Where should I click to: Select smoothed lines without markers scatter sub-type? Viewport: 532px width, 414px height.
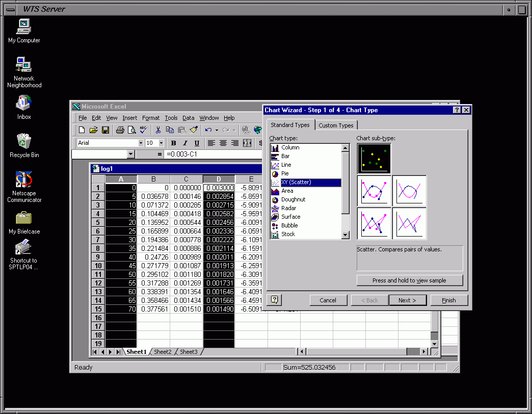coord(410,191)
